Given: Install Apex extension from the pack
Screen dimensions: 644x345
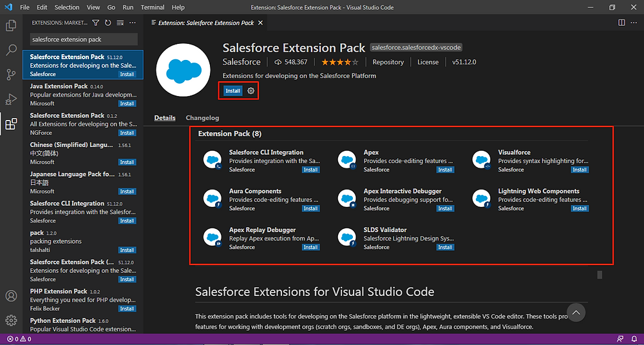Looking at the screenshot, I should tap(445, 170).
